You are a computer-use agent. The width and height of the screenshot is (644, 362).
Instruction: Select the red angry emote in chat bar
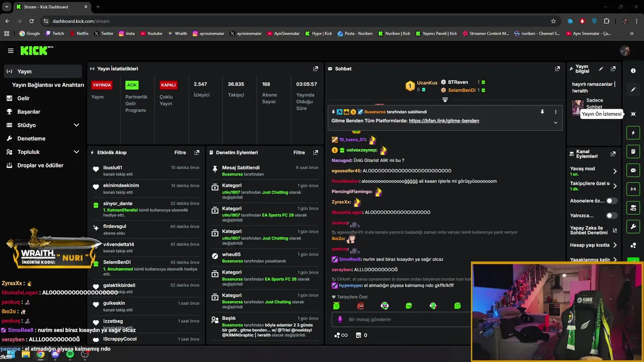[x=360, y=306]
